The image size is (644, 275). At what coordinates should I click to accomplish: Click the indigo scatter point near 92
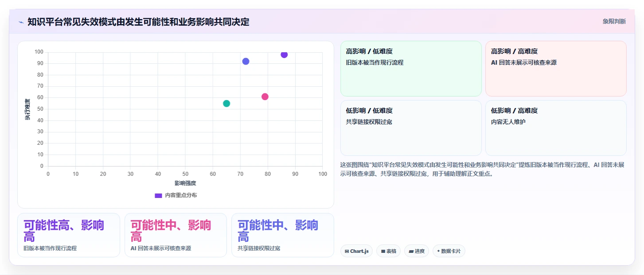click(246, 61)
